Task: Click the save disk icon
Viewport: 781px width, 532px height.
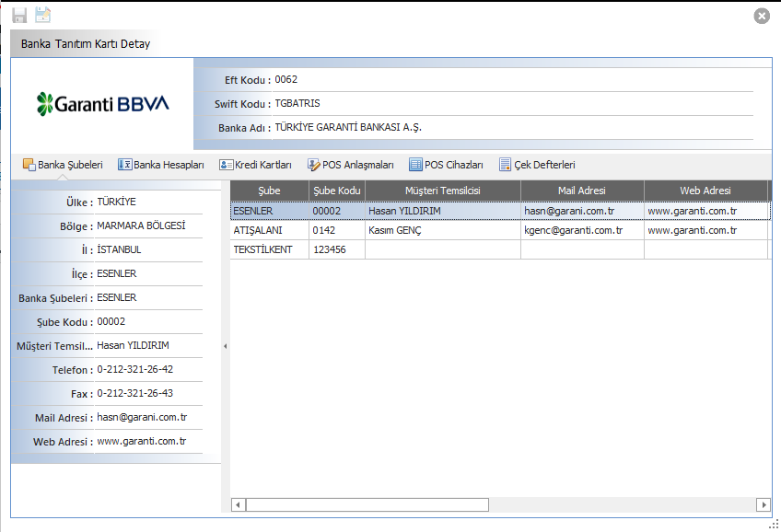Action: [19, 16]
